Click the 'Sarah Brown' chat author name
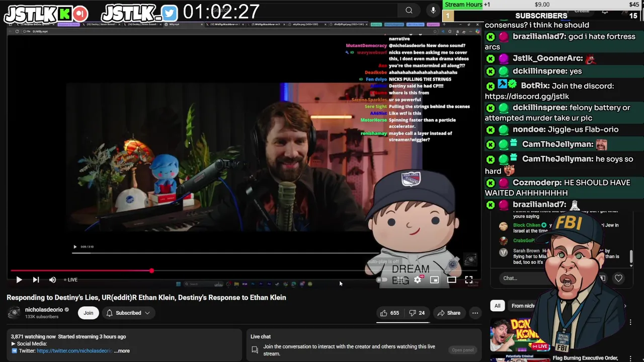This screenshot has height=362, width=644. (x=526, y=251)
